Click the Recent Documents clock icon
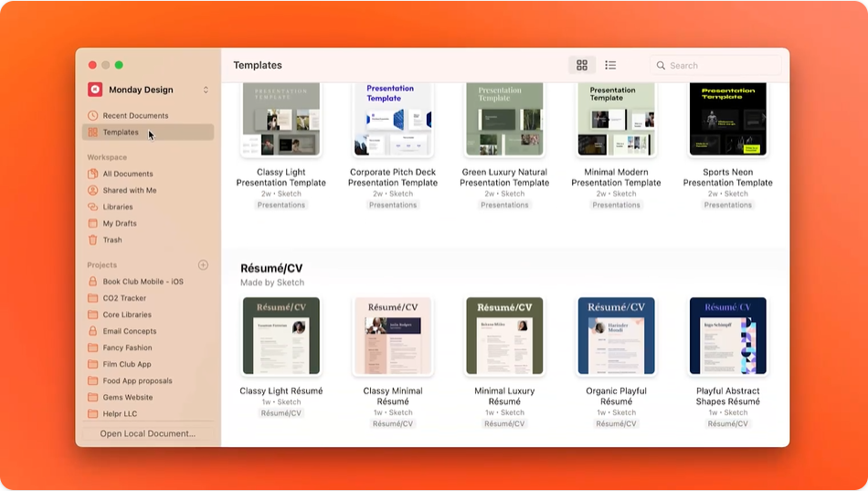Viewport: 868px width, 491px height. tap(92, 116)
